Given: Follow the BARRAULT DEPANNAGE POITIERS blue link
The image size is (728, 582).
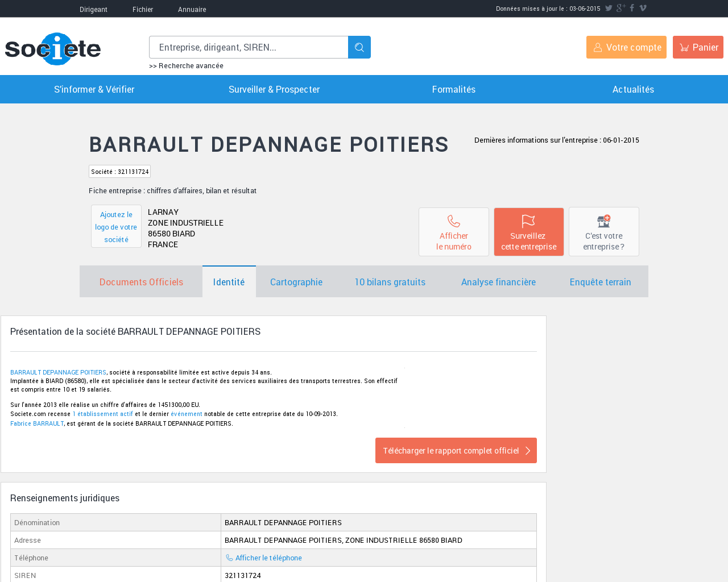Looking at the screenshot, I should (58, 372).
